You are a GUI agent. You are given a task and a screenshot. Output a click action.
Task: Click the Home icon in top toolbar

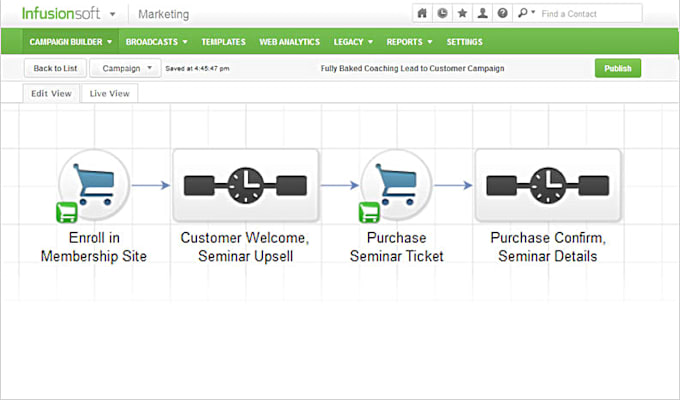pos(422,13)
